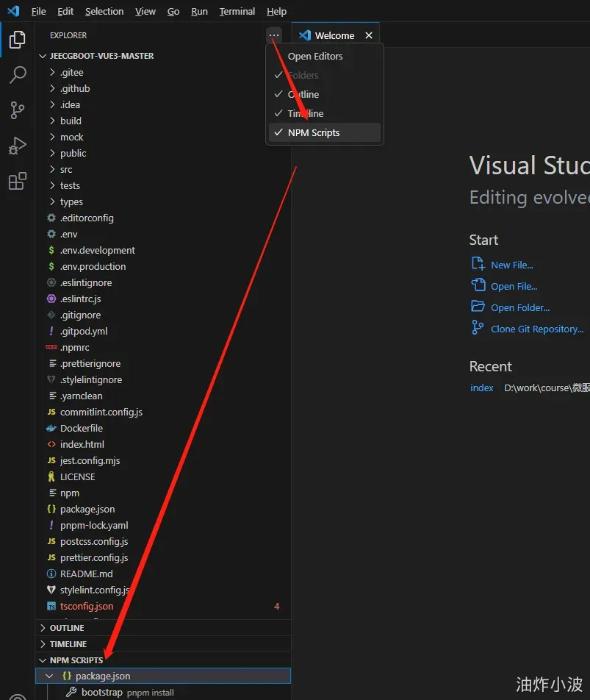Open the recent index project link
590x700 pixels.
click(x=482, y=387)
